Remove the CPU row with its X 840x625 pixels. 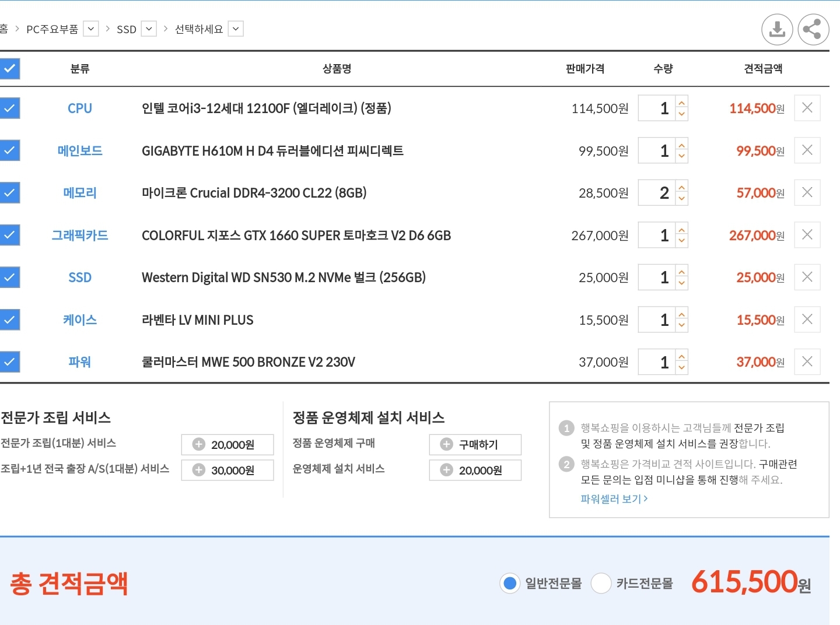[807, 108]
